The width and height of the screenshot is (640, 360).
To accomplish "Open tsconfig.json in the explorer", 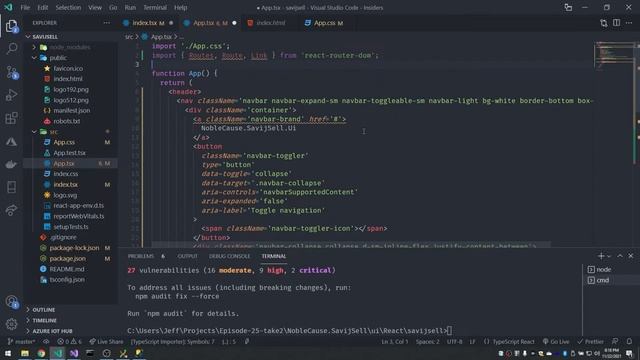I will click(x=67, y=280).
